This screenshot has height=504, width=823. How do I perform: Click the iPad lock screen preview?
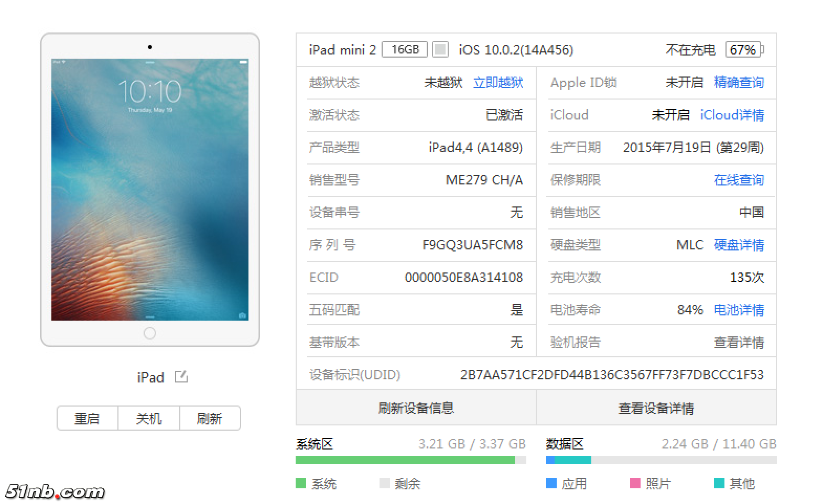[x=150, y=189]
